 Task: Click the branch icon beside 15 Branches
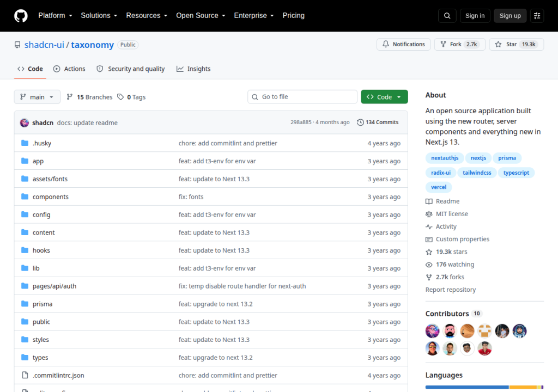click(70, 97)
